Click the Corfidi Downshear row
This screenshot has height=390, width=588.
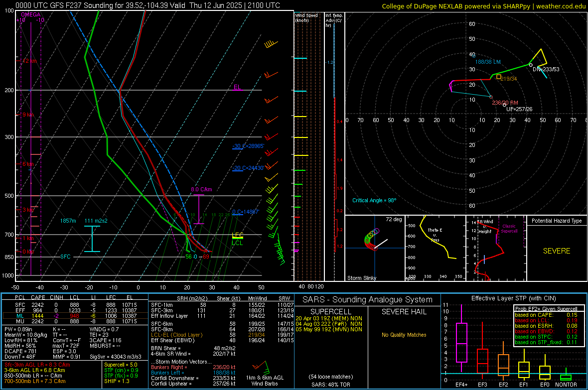click(193, 378)
